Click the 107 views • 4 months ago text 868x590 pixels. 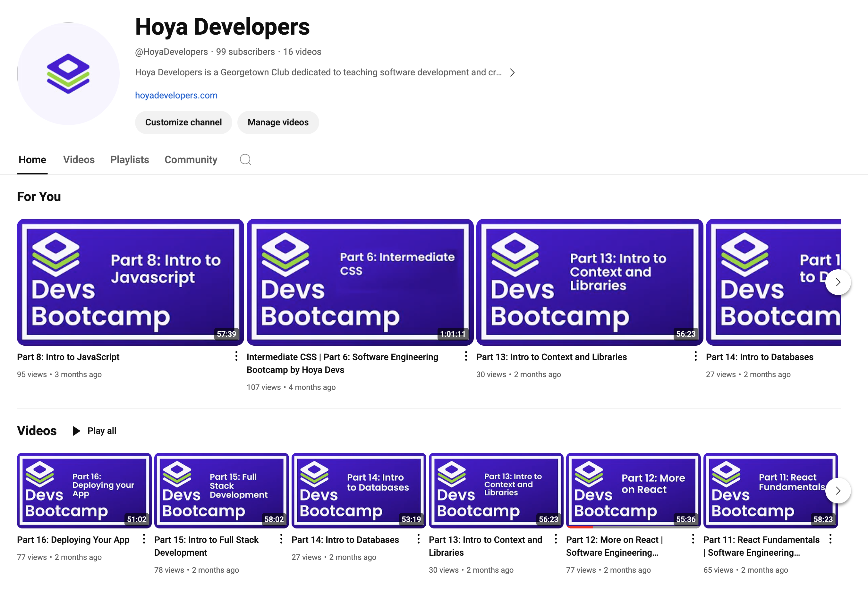[291, 387]
